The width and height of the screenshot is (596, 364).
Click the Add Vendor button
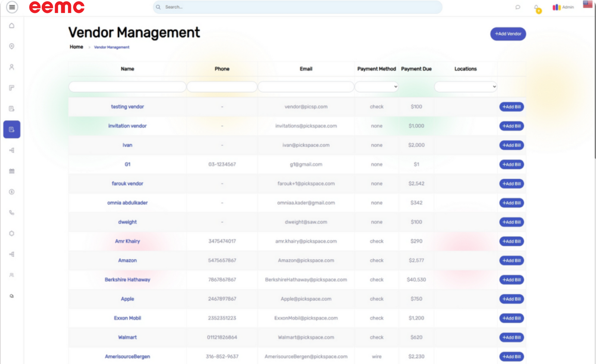508,34
